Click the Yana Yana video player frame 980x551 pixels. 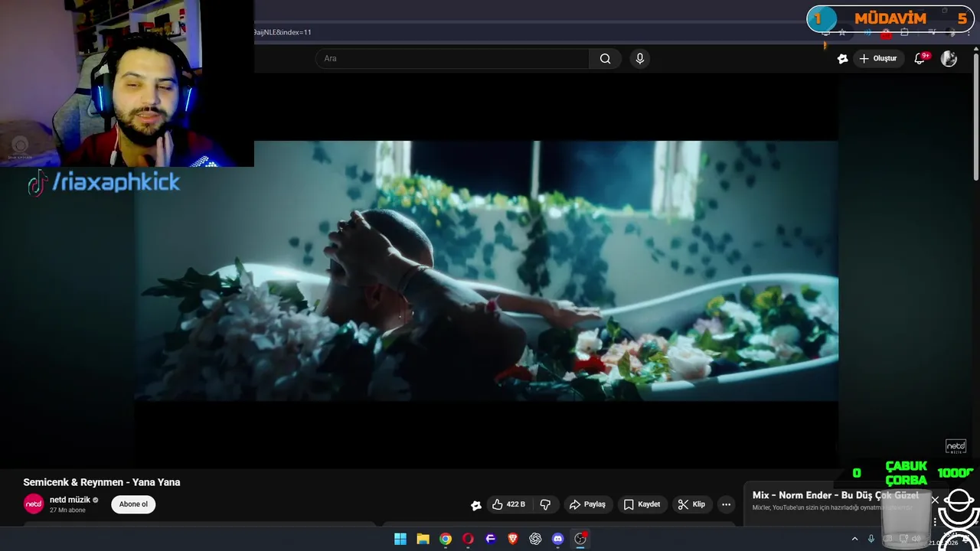point(486,270)
